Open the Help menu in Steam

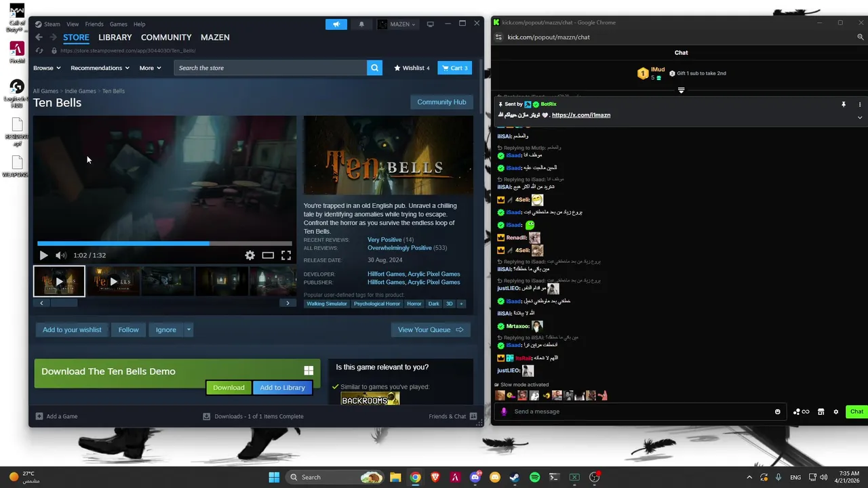[x=139, y=24]
